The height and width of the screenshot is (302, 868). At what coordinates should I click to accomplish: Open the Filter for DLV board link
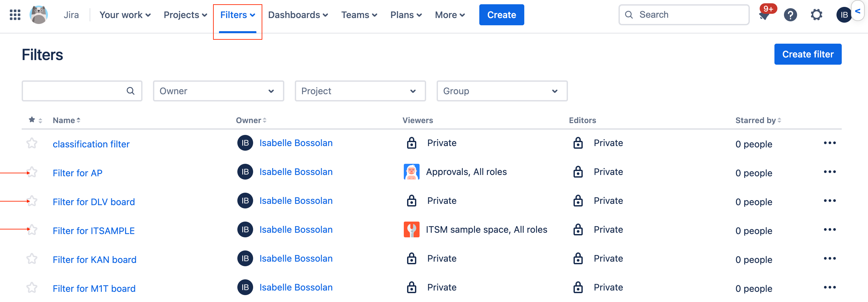coord(94,202)
